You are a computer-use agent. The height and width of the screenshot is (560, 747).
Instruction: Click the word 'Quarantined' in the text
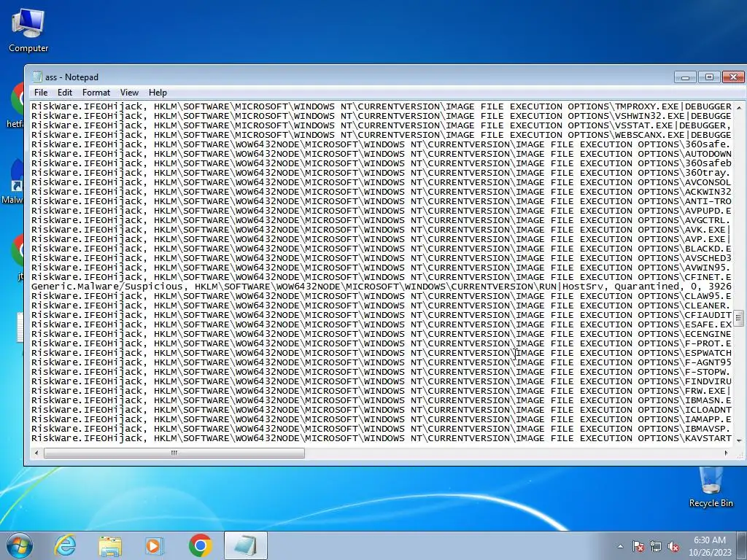pyautogui.click(x=646, y=287)
